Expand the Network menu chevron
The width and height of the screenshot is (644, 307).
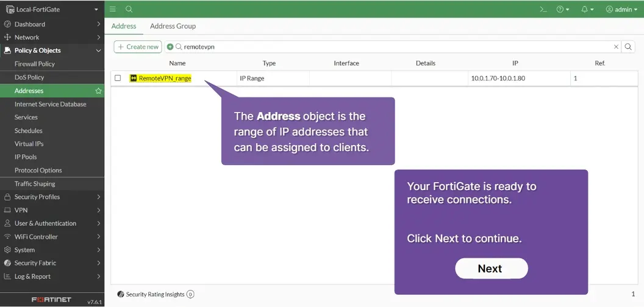(99, 37)
